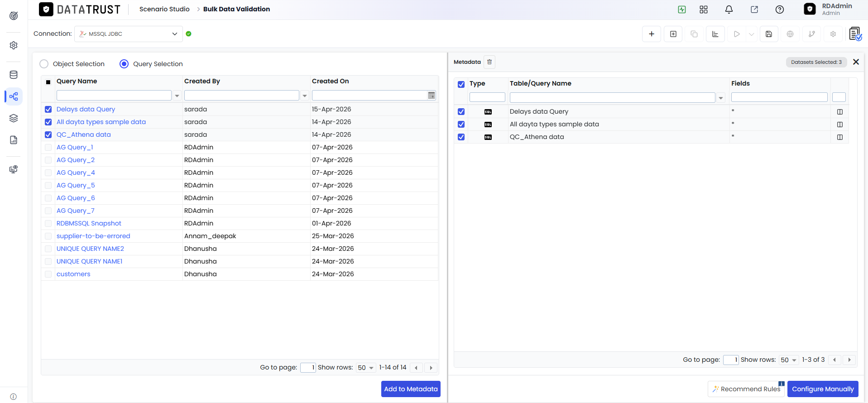The height and width of the screenshot is (403, 868).
Task: Sort by Query Name column header
Action: pos(77,81)
